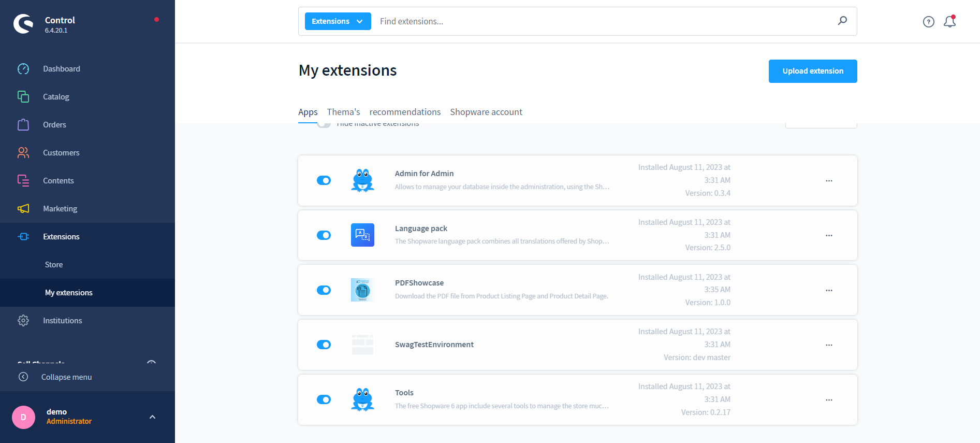Open SwagTestEnvironment more options menu

(829, 345)
